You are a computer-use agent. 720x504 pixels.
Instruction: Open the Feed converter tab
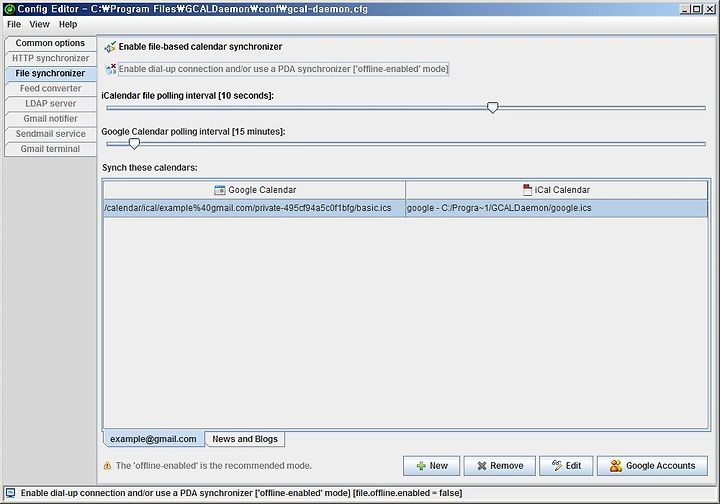point(51,89)
